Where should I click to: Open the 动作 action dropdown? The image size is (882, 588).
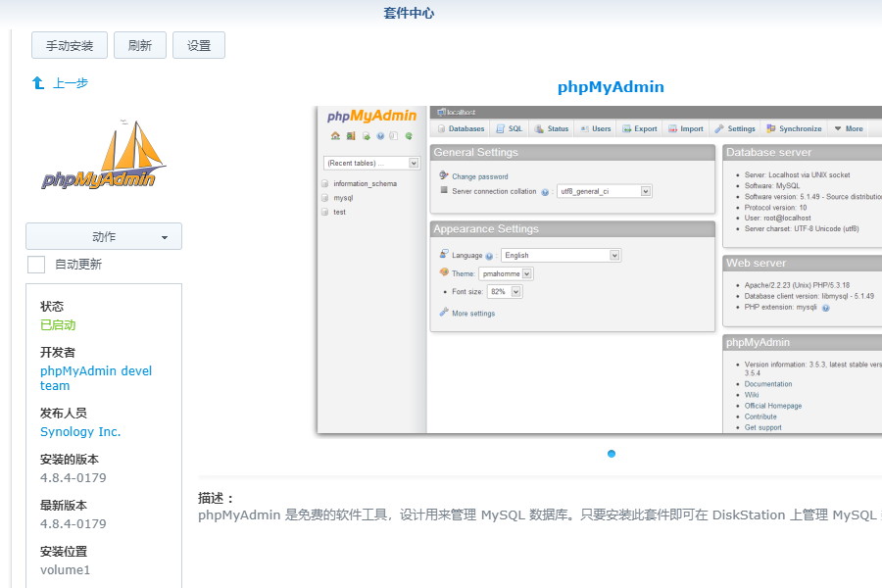(103, 236)
